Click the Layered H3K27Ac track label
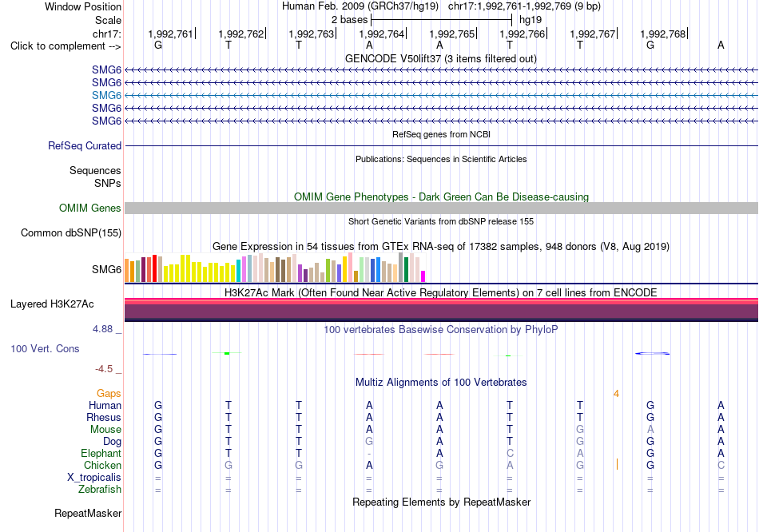 click(x=52, y=304)
